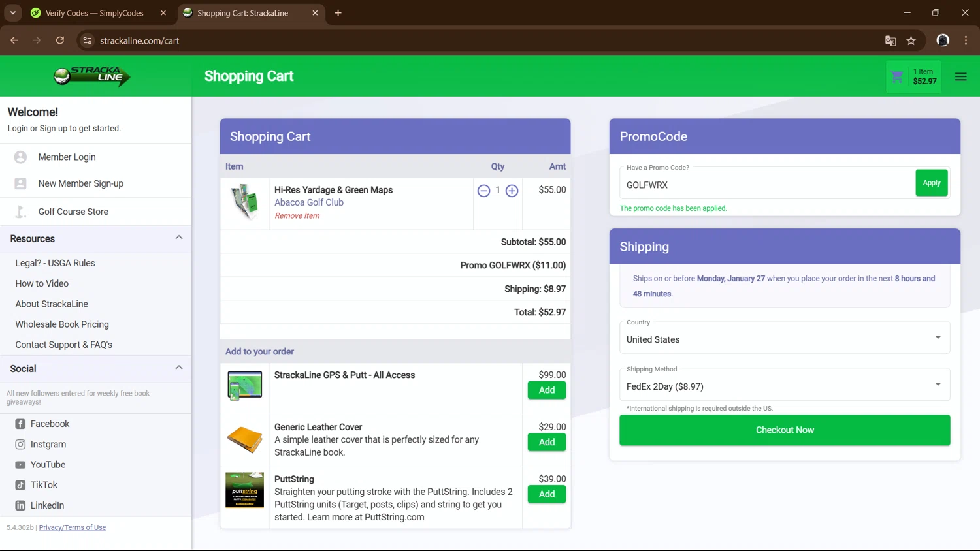Add PuttString to order

(547, 494)
